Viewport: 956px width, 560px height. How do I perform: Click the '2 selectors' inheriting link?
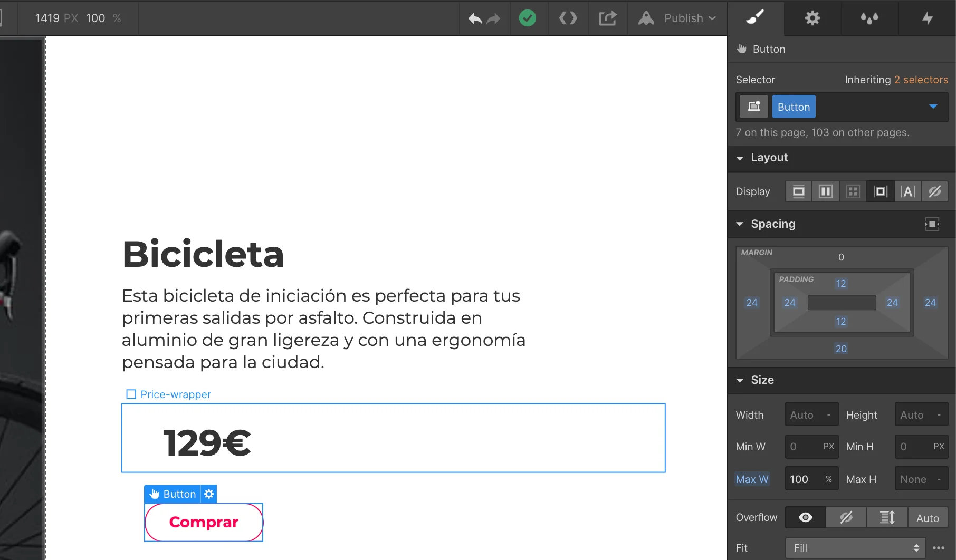921,80
